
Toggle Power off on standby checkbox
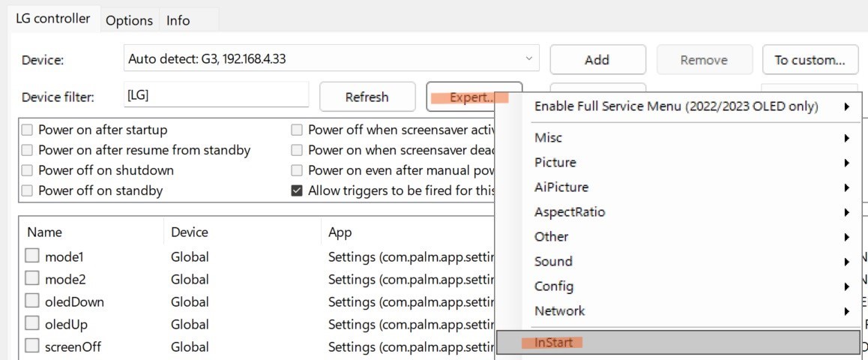point(28,190)
